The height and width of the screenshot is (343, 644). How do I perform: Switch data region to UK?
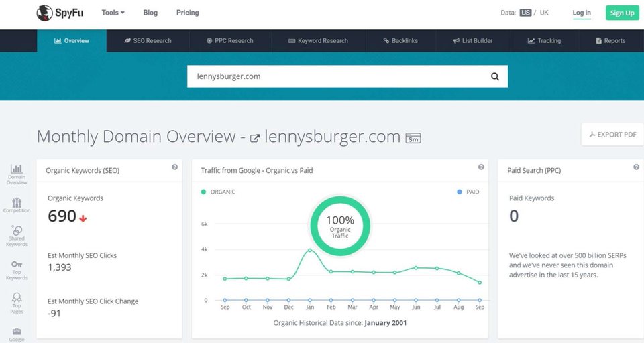tap(544, 13)
